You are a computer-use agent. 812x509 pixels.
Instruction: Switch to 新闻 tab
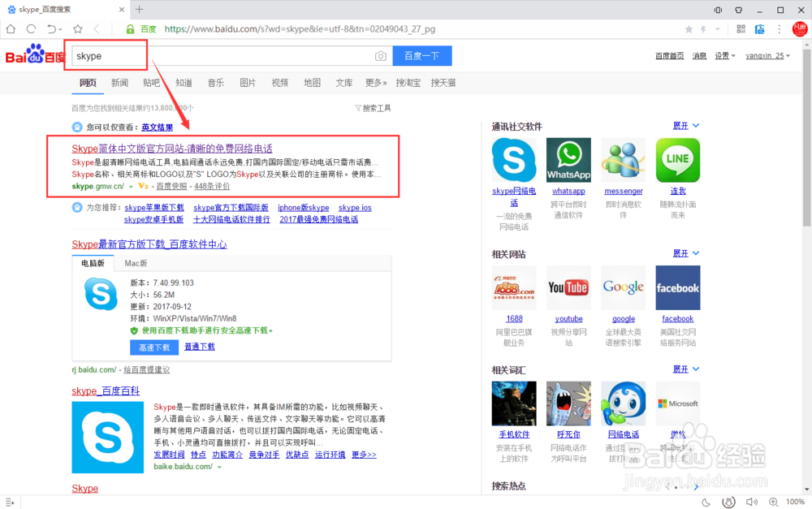[119, 83]
